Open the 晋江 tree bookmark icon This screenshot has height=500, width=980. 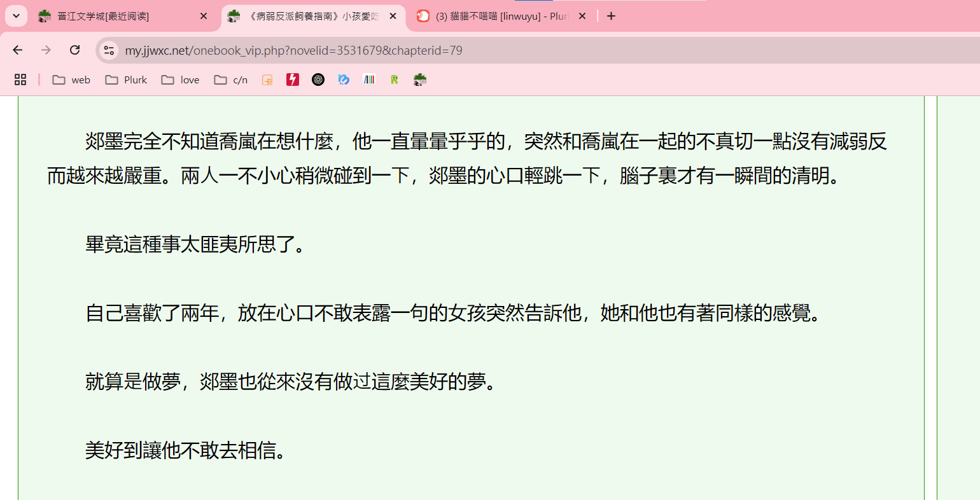coord(420,80)
